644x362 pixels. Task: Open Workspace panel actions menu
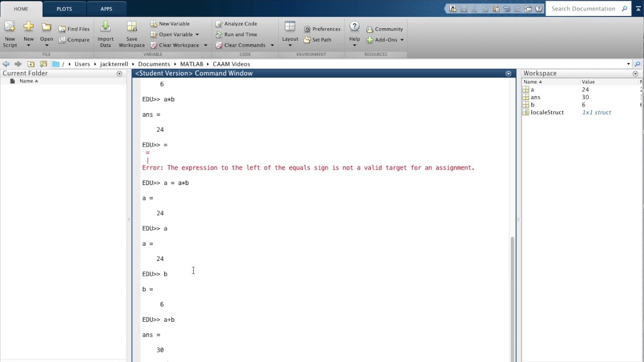635,73
